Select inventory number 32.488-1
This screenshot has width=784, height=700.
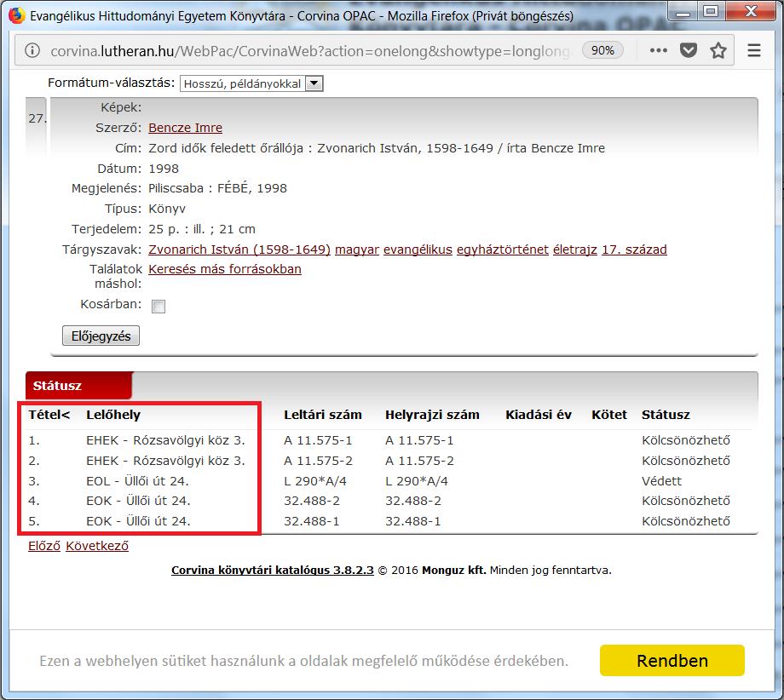click(312, 521)
